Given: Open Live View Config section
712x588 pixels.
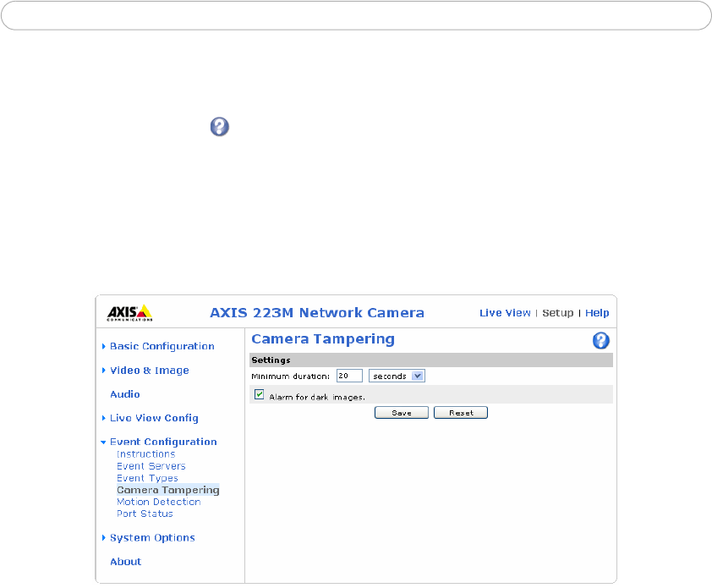Looking at the screenshot, I should coord(154,418).
